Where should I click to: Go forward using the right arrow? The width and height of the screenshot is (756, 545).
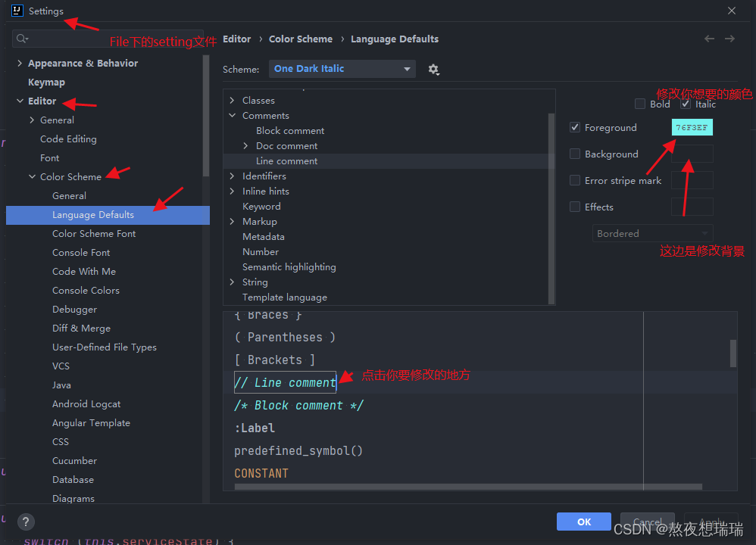point(730,39)
